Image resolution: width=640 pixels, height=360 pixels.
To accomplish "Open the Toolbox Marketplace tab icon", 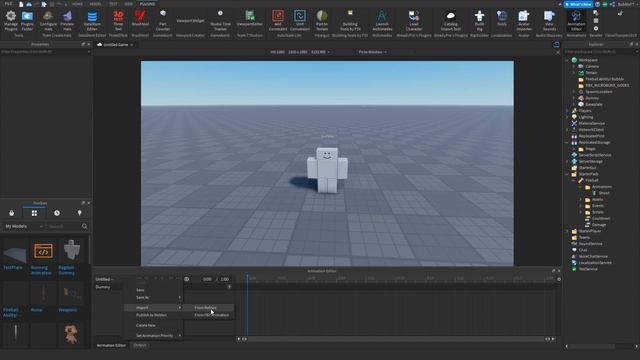I will click(11, 213).
